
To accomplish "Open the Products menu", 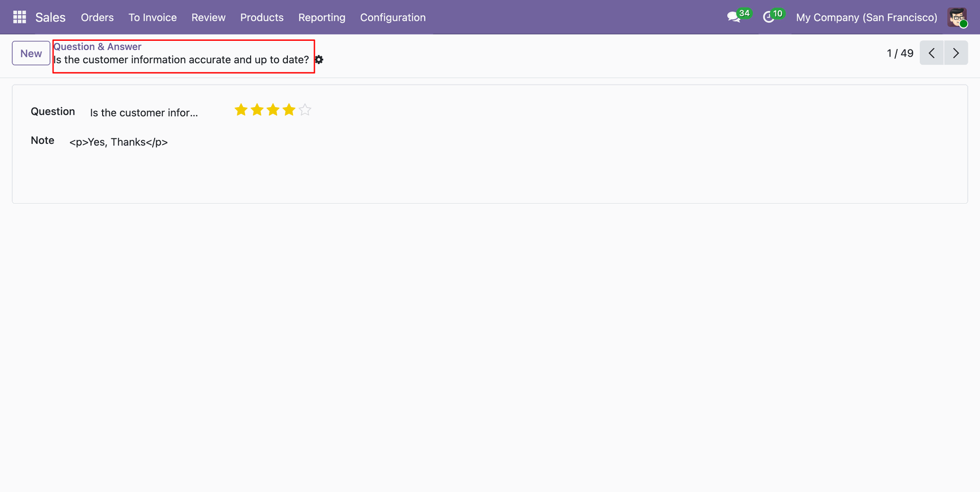I will (x=262, y=17).
